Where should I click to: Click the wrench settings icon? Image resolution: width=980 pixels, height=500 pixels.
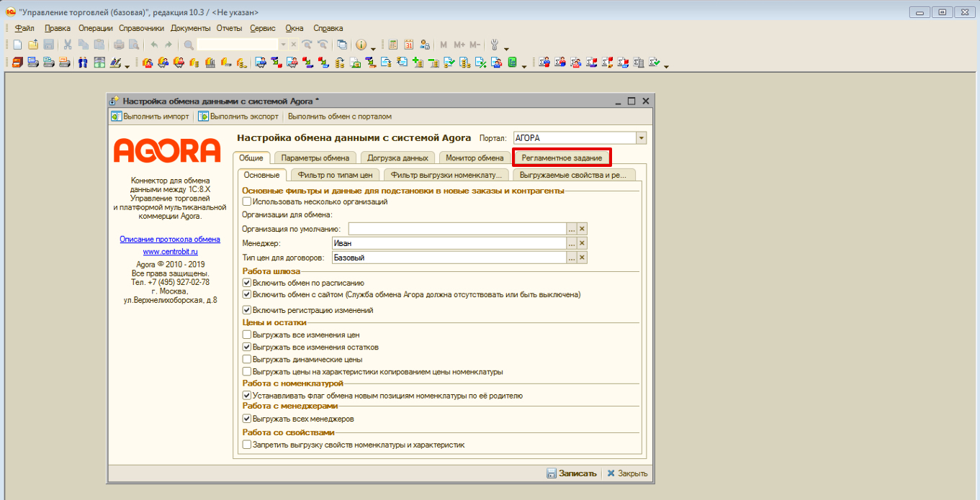495,45
